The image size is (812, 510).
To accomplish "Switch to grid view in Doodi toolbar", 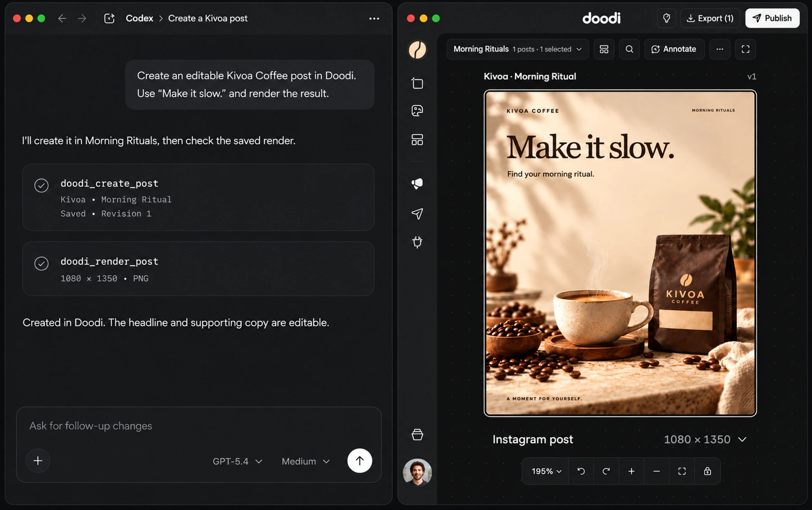I will [604, 49].
